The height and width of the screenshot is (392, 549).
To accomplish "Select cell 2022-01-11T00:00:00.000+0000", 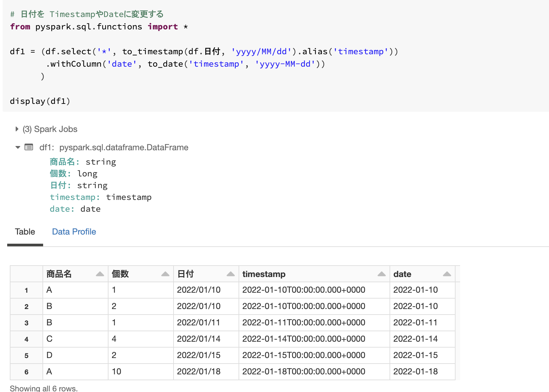I will tap(314, 323).
